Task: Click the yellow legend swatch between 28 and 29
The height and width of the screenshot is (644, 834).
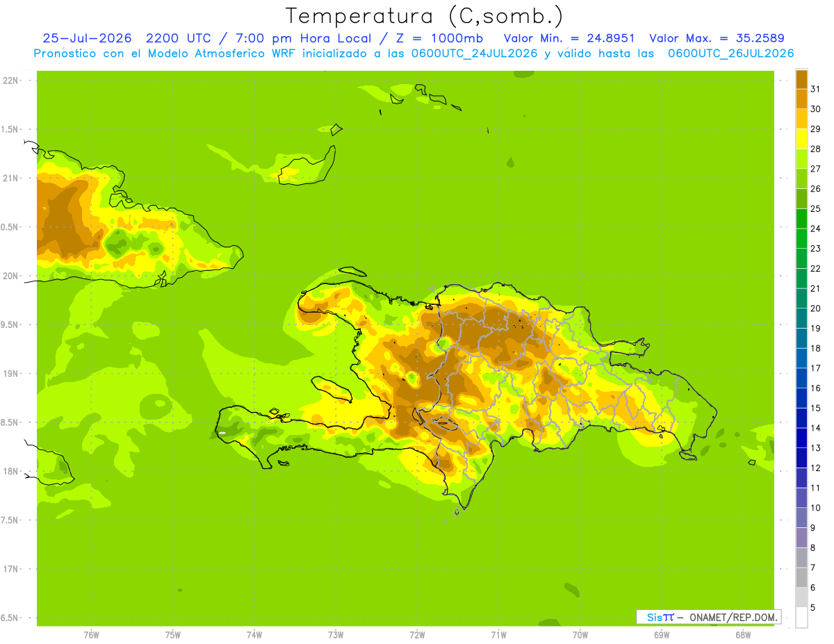Action: click(x=801, y=139)
